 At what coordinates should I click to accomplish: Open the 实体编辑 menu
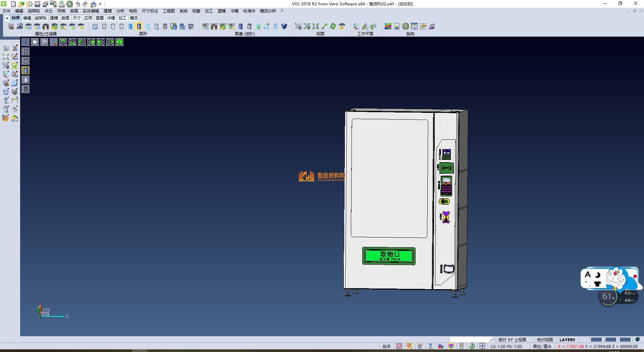tap(91, 11)
